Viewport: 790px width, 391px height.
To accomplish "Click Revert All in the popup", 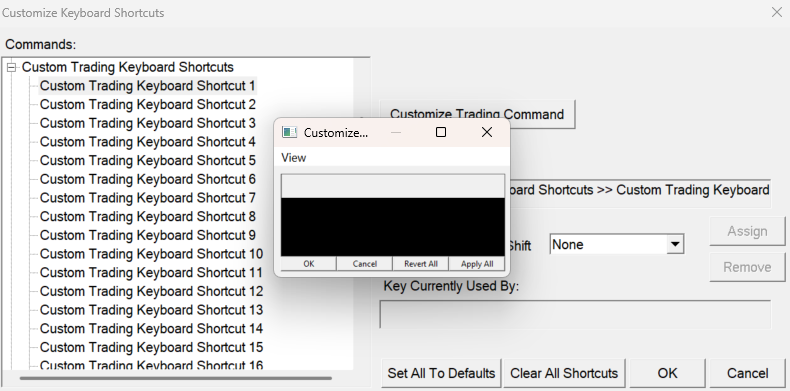I will (x=421, y=264).
